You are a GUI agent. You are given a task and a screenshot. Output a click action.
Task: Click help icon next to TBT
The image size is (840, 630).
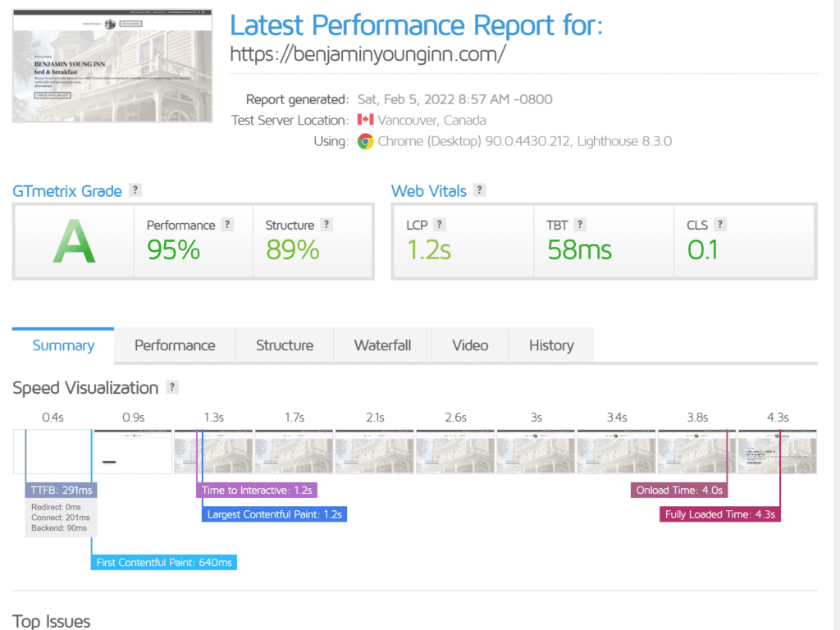pos(580,225)
